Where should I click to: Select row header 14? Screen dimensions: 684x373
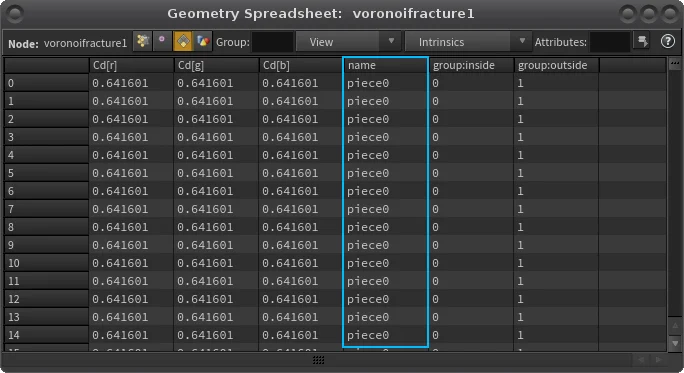[x=47, y=335]
